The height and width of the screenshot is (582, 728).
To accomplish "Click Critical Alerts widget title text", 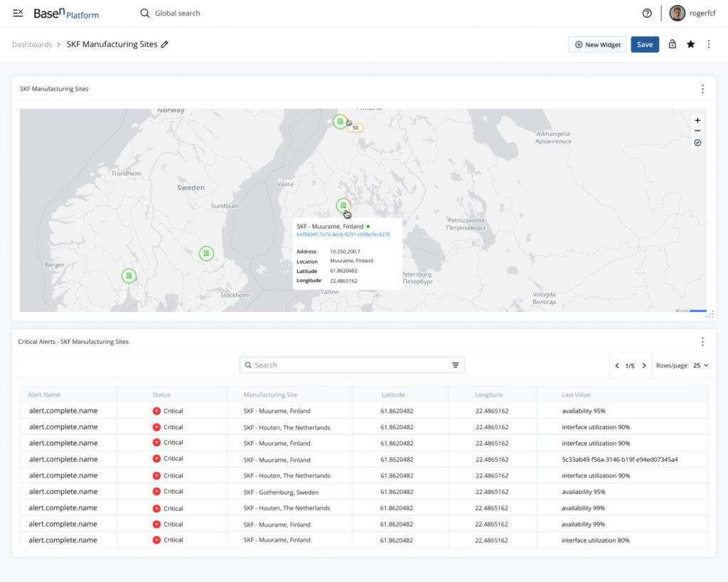I will pos(73,342).
